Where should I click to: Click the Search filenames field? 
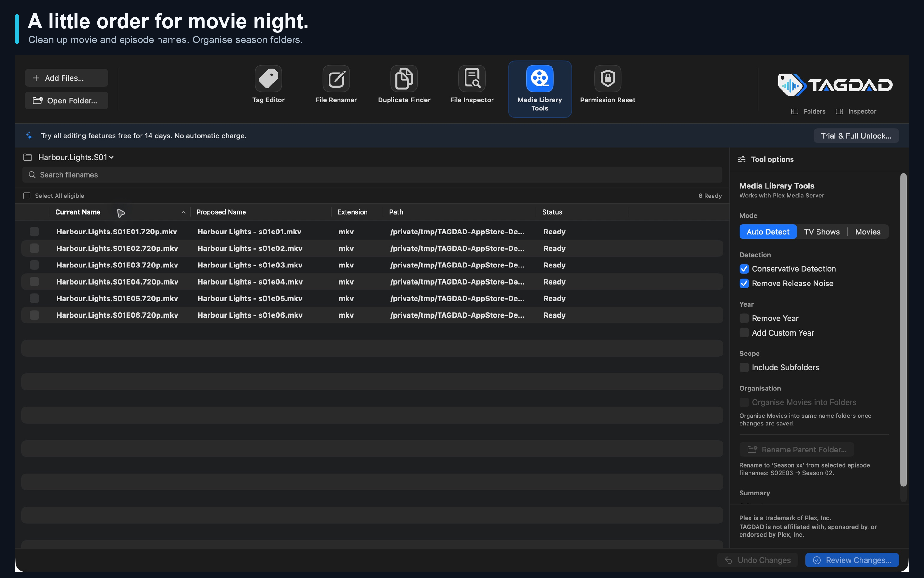pyautogui.click(x=372, y=175)
